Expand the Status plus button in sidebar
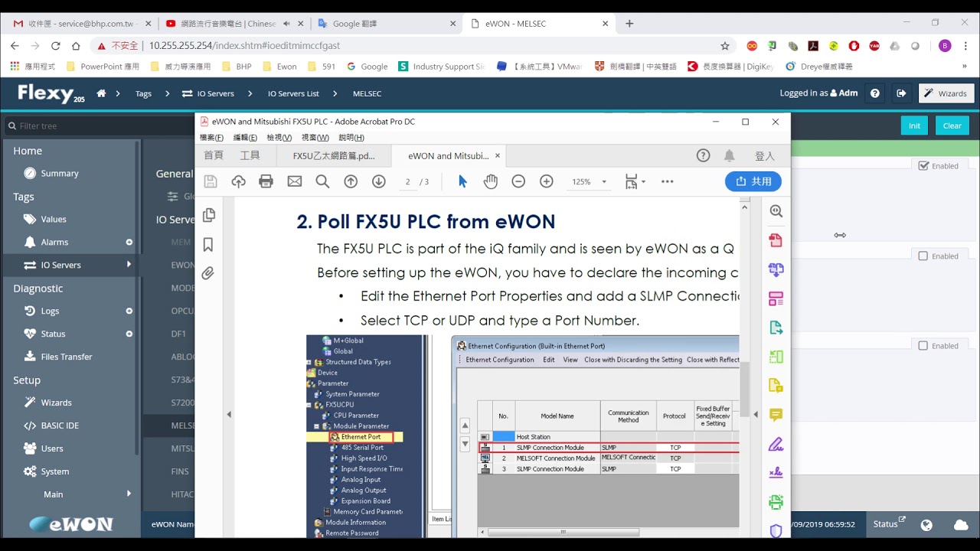The image size is (980, 551). click(129, 334)
